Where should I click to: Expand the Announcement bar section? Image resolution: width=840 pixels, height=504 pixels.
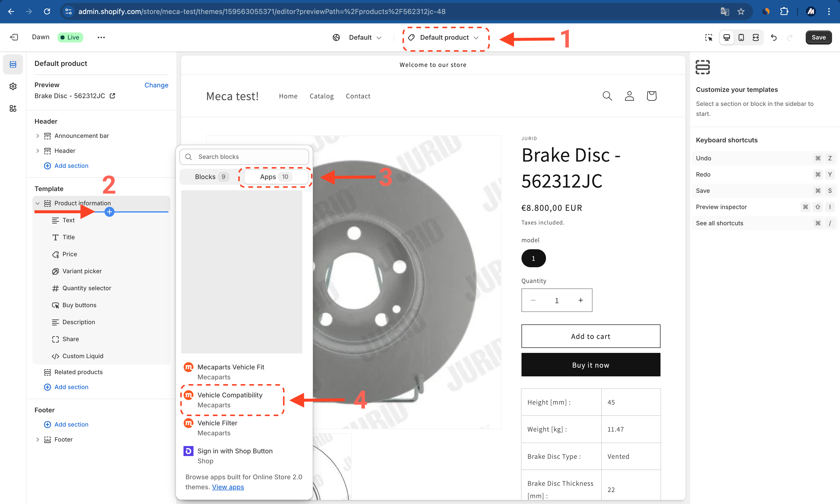(37, 136)
